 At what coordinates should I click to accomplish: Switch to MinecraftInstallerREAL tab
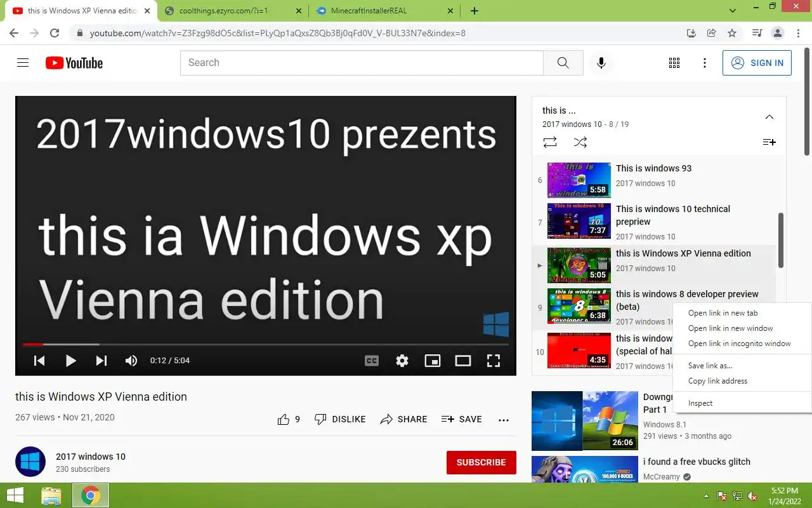click(384, 11)
